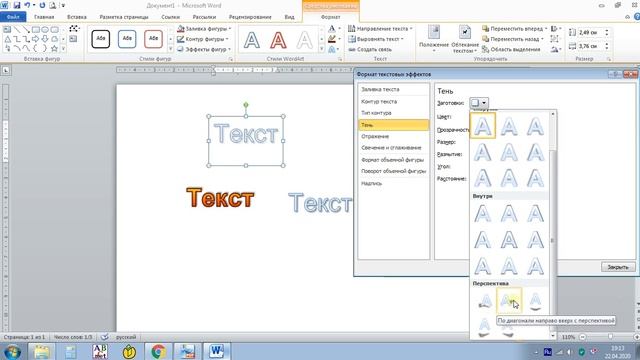Image resolution: width=640 pixels, height=360 pixels.
Task: Open Эффекты фигур effects dropdown
Action: point(204,49)
